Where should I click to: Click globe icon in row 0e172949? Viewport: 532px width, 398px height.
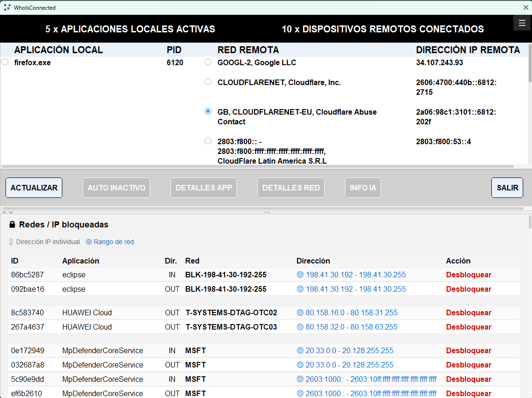pyautogui.click(x=300, y=350)
